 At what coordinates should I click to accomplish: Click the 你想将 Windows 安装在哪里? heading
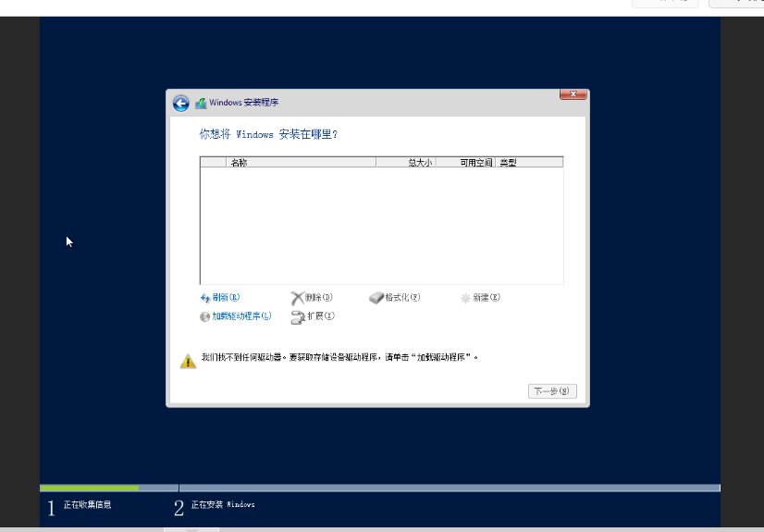268,134
